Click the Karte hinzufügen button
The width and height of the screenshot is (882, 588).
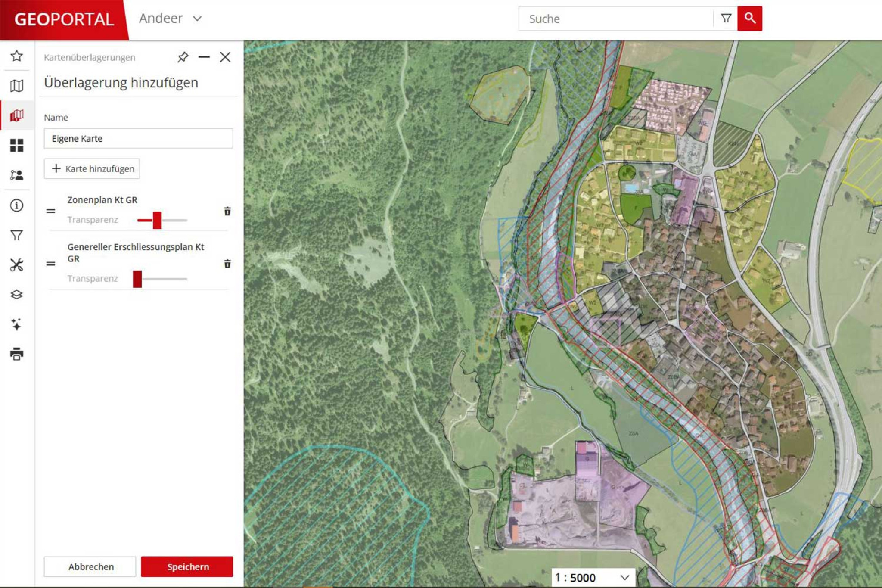[x=92, y=169]
